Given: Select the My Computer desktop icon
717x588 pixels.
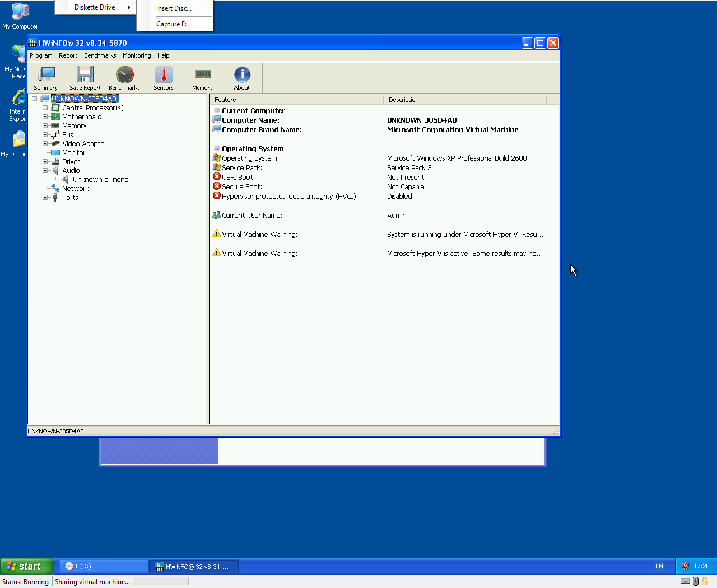Looking at the screenshot, I should pos(20,16).
